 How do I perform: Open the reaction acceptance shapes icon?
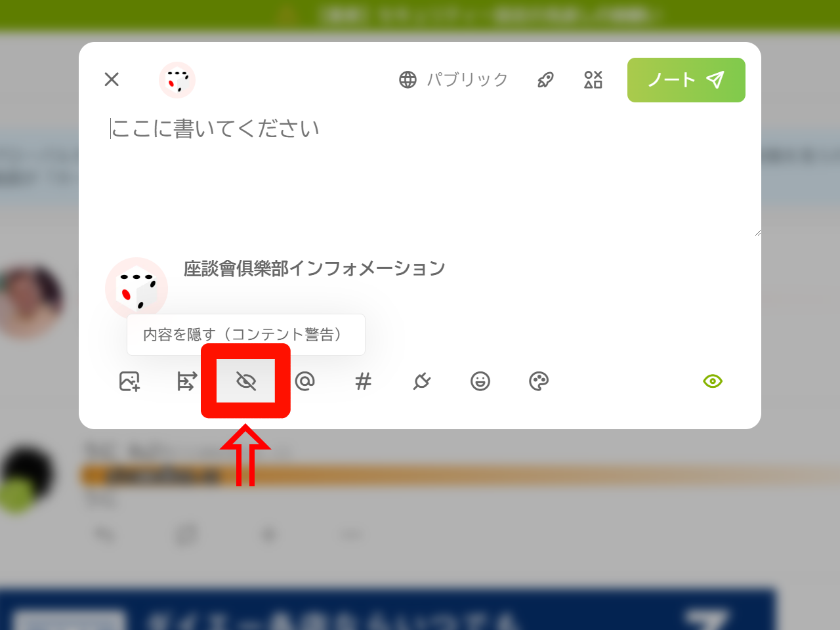(x=593, y=80)
